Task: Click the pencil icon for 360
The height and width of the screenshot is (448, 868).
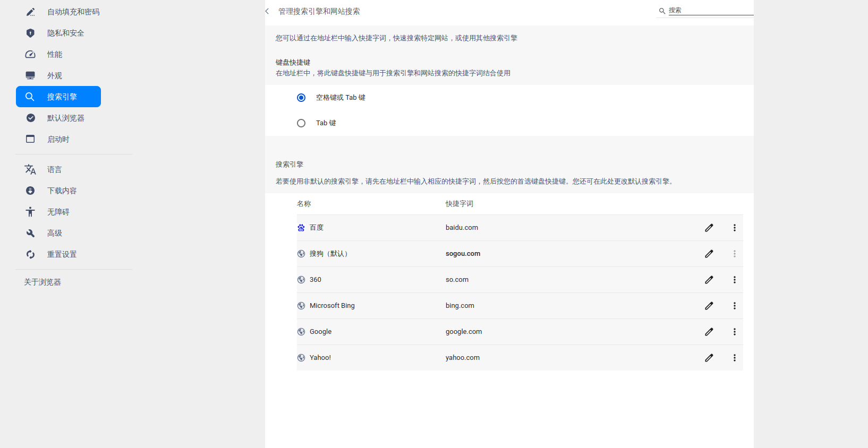Action: coord(709,280)
